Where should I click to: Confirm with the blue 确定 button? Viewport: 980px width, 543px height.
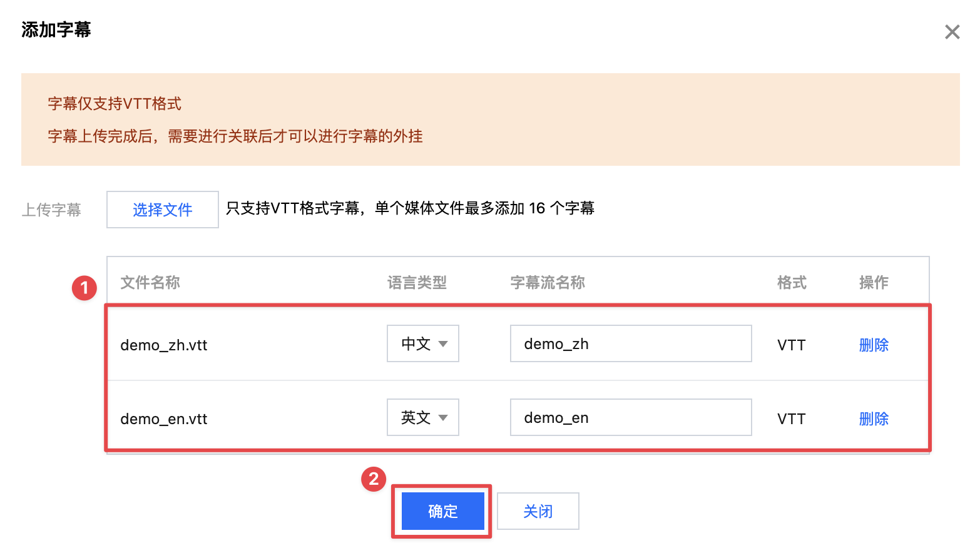click(442, 511)
